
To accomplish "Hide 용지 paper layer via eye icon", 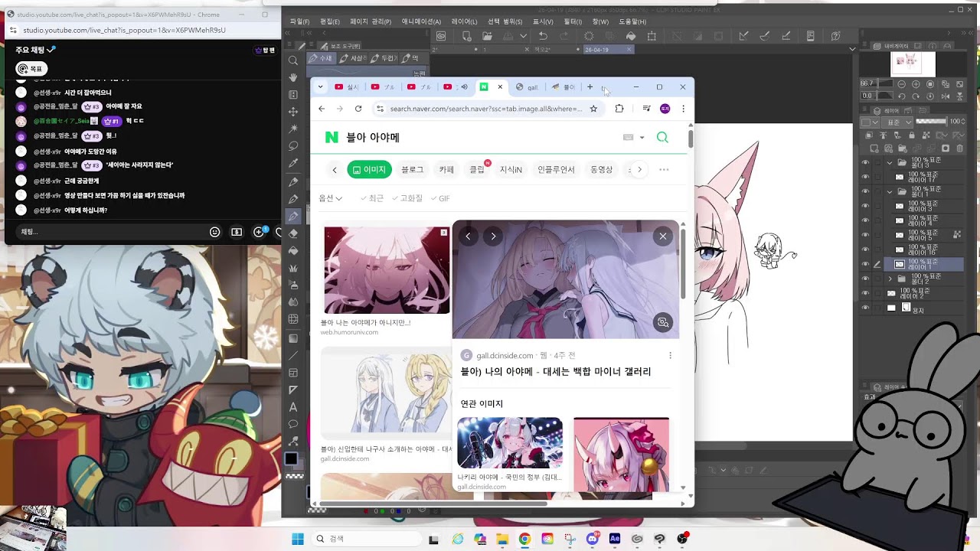I will 866,308.
